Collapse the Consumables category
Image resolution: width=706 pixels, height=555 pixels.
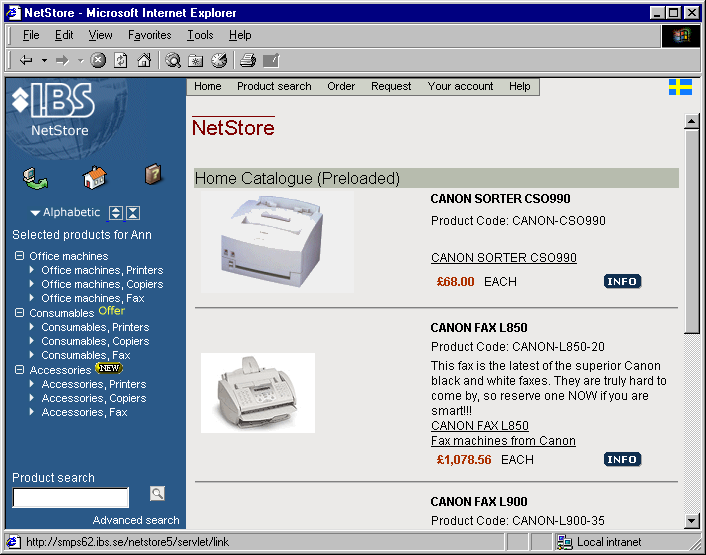coord(20,313)
